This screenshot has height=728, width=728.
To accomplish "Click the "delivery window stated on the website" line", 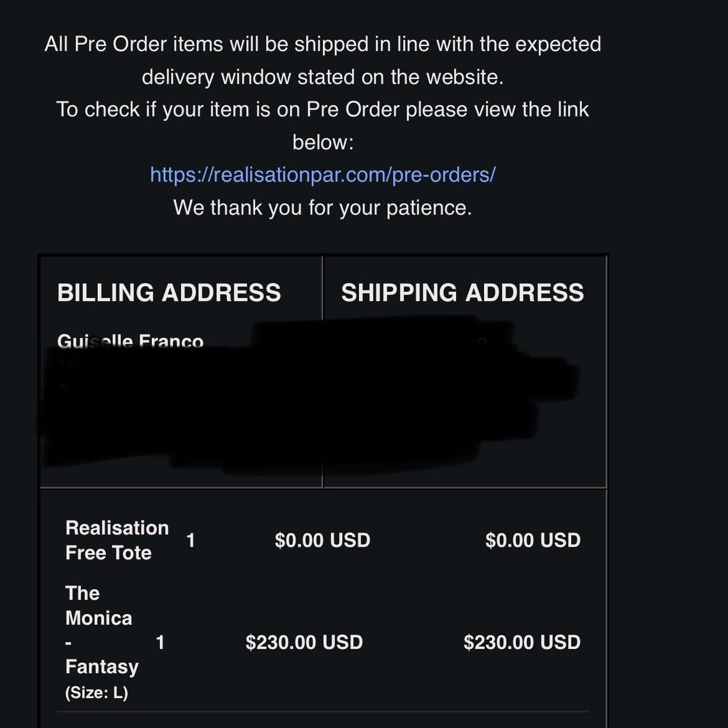I will click(x=322, y=77).
